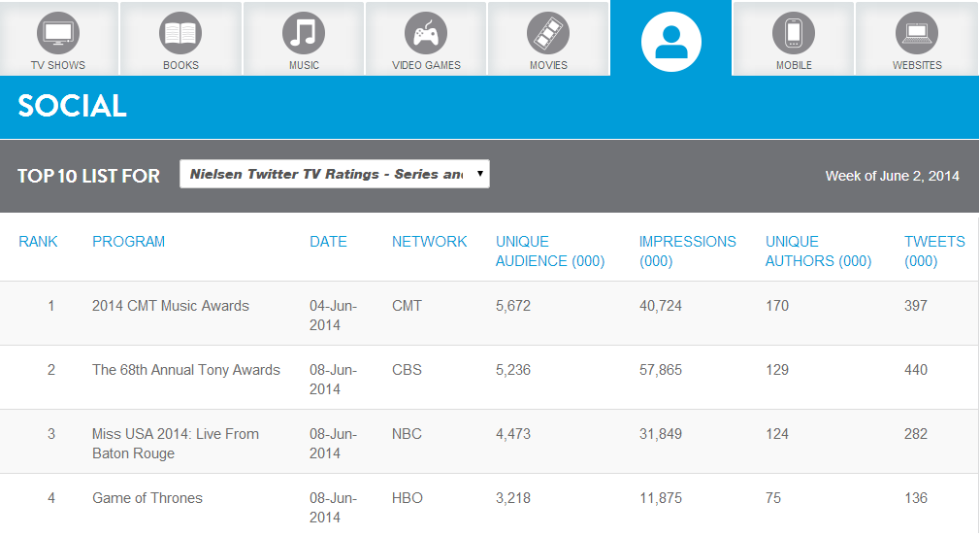Switch to the Websites tab label

[917, 65]
